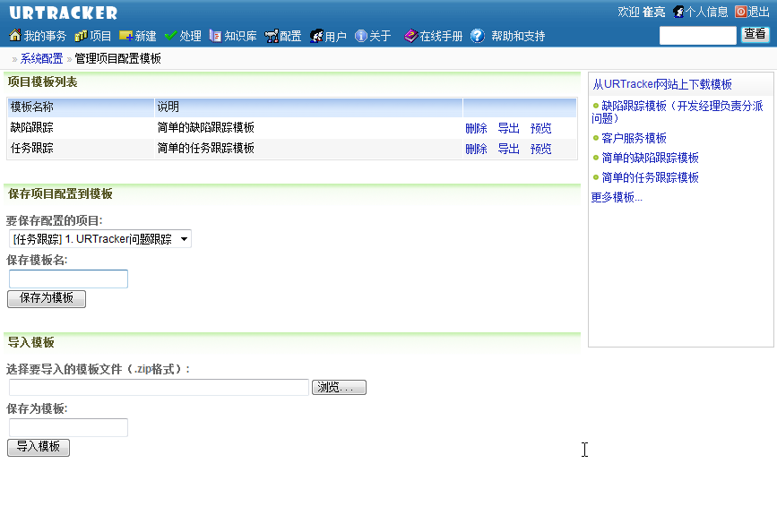Open the 简单的任务跟踪模板 download link
This screenshot has height=532, width=777.
[x=650, y=177]
